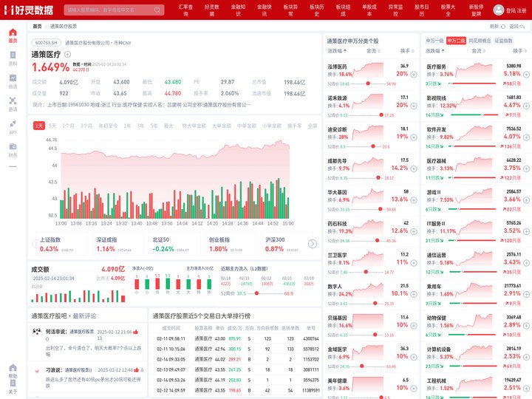
Task: Sort stocks list by 涨跌幅
Action: (x=337, y=51)
